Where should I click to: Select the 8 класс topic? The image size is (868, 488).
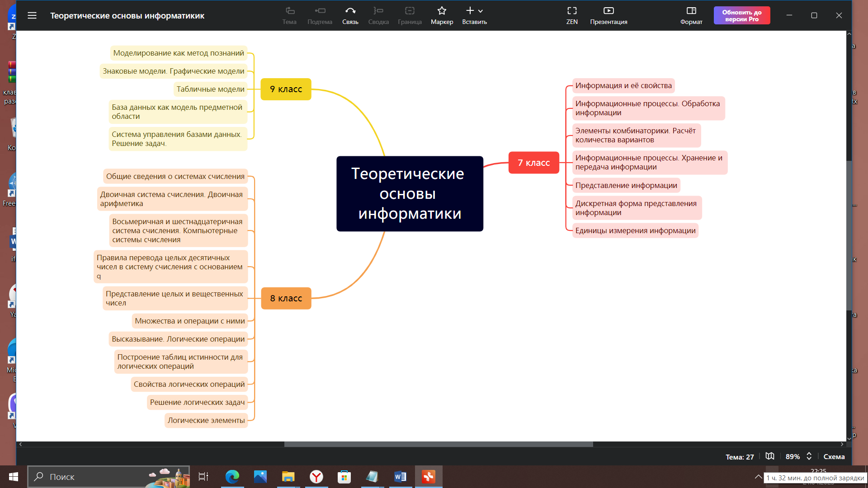(x=286, y=298)
